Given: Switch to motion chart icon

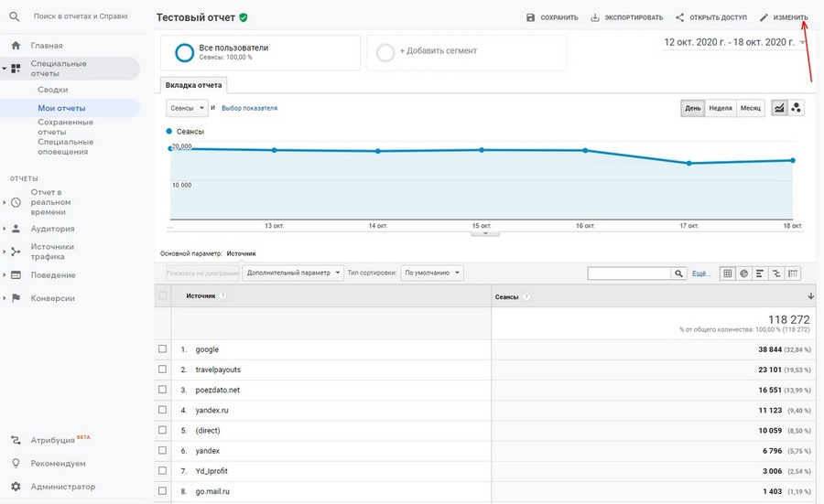Looking at the screenshot, I should (796, 108).
